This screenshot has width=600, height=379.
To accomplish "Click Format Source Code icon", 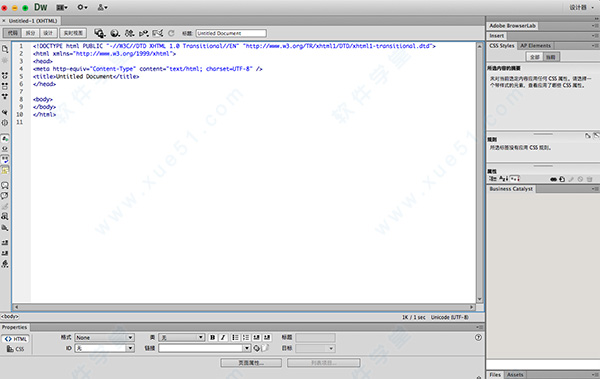I will pos(5,264).
